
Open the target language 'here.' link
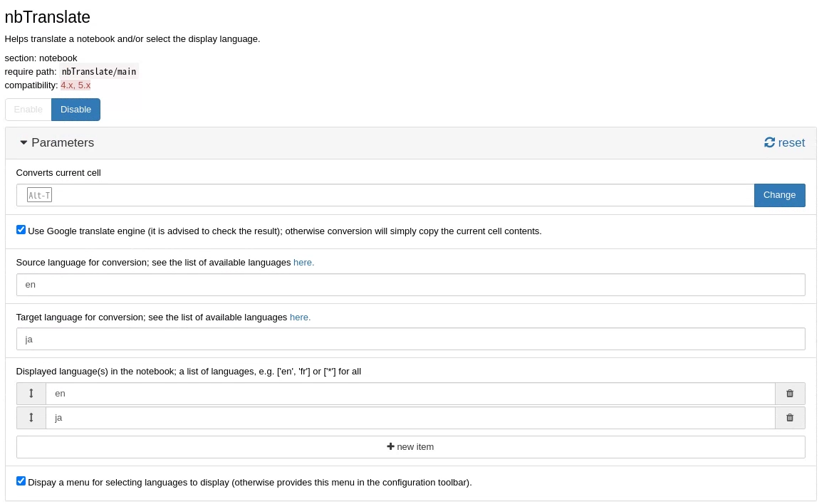pyautogui.click(x=300, y=317)
